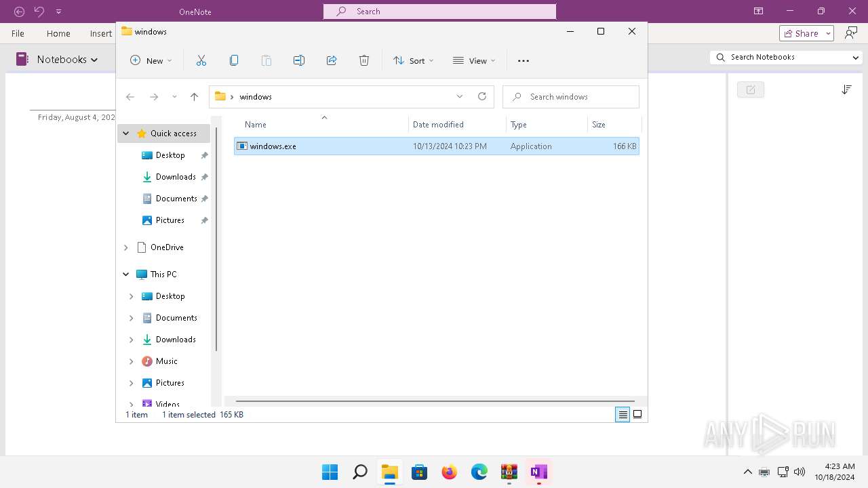Click OneNote back arrow in title bar

point(20,12)
